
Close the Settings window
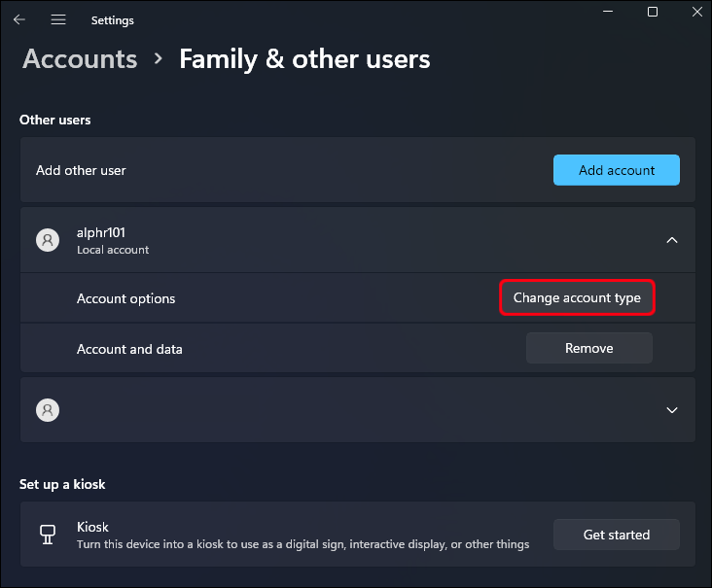coord(694,13)
